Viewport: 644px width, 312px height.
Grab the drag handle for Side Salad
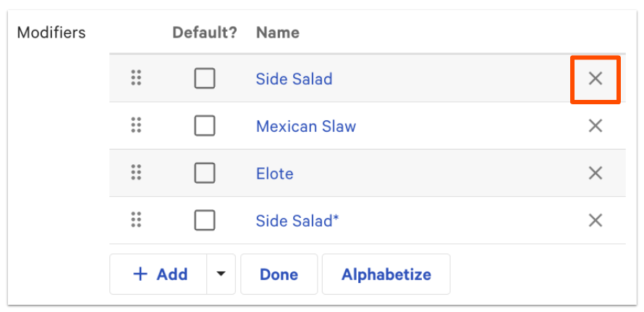pyautogui.click(x=135, y=79)
